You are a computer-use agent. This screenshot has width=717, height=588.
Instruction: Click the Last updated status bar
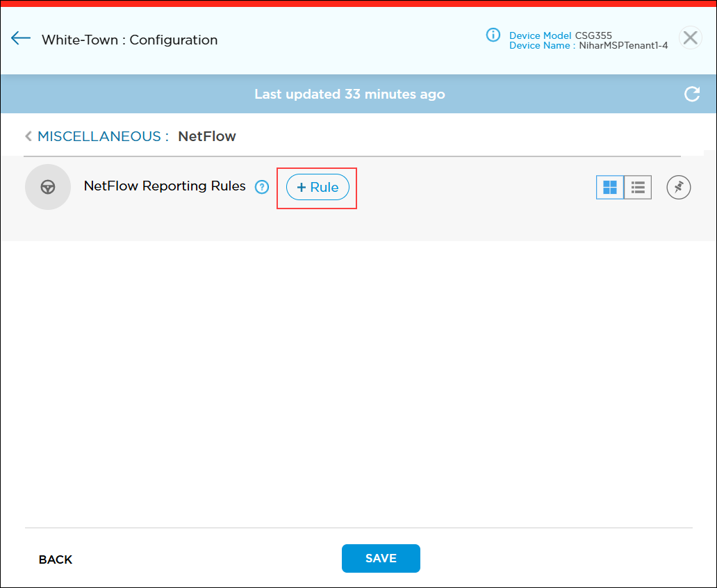pos(349,94)
